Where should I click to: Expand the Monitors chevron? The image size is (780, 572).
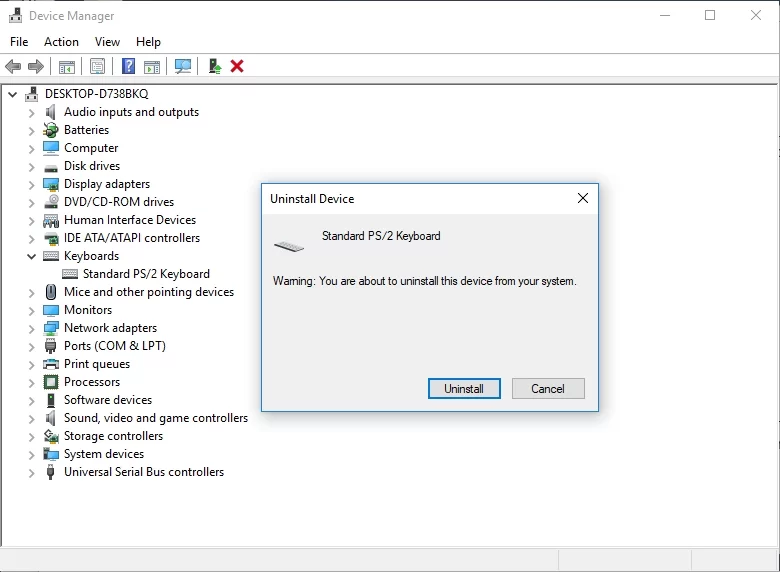[31, 311]
